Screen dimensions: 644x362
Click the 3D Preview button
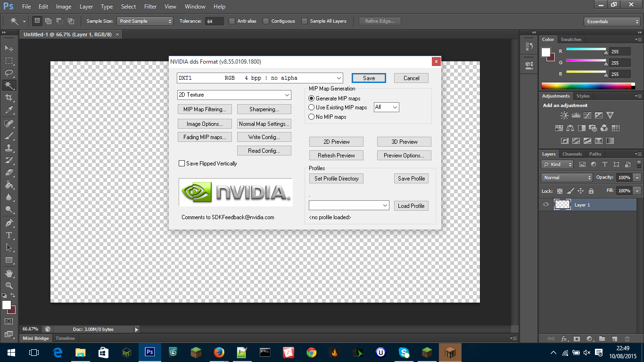(x=404, y=141)
